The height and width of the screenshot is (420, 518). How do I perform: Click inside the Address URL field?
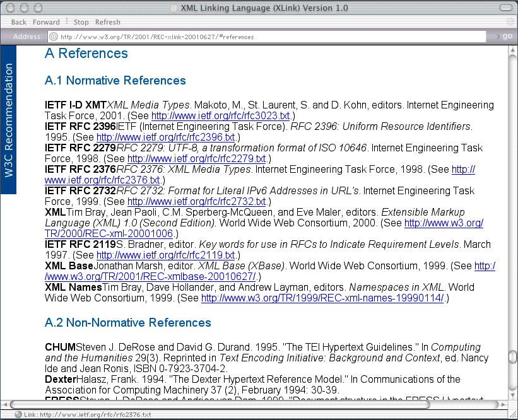point(265,37)
